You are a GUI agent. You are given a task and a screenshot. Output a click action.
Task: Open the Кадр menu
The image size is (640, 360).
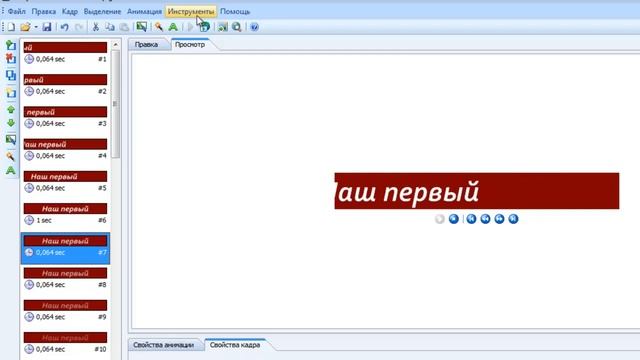tap(70, 11)
